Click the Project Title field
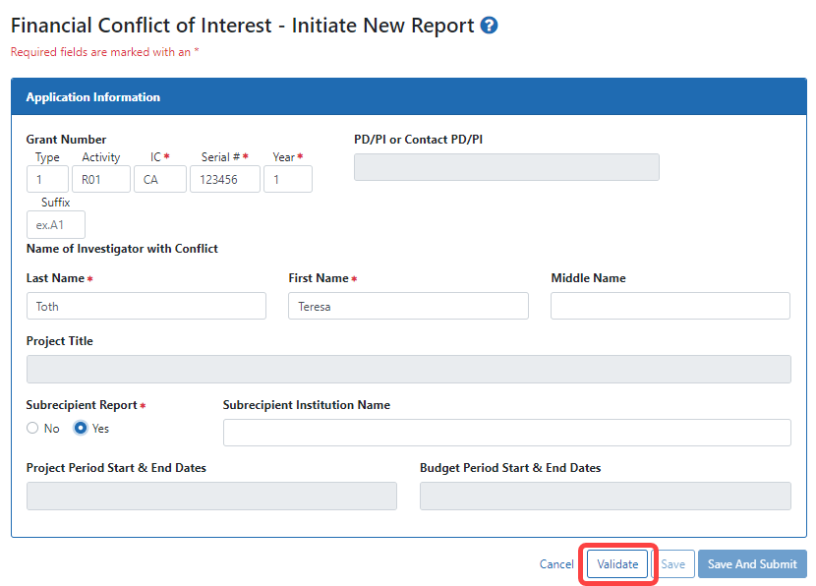816x586 pixels. (x=408, y=369)
